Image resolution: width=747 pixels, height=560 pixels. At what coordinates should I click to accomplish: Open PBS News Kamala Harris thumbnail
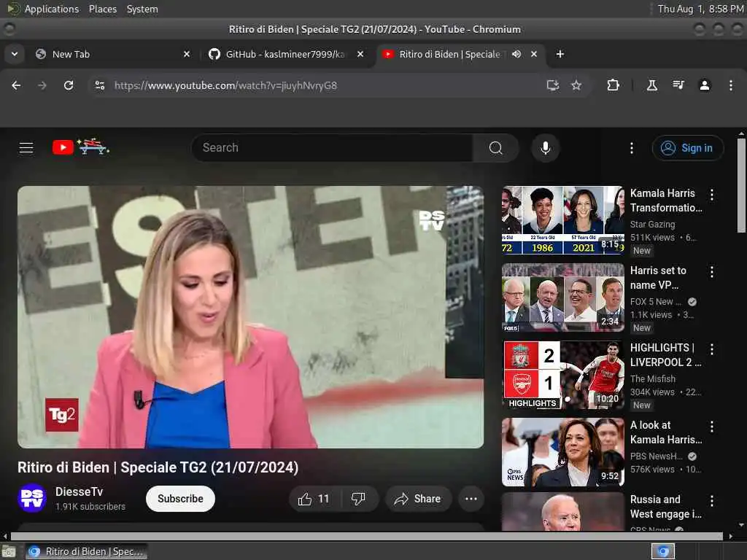coord(562,452)
